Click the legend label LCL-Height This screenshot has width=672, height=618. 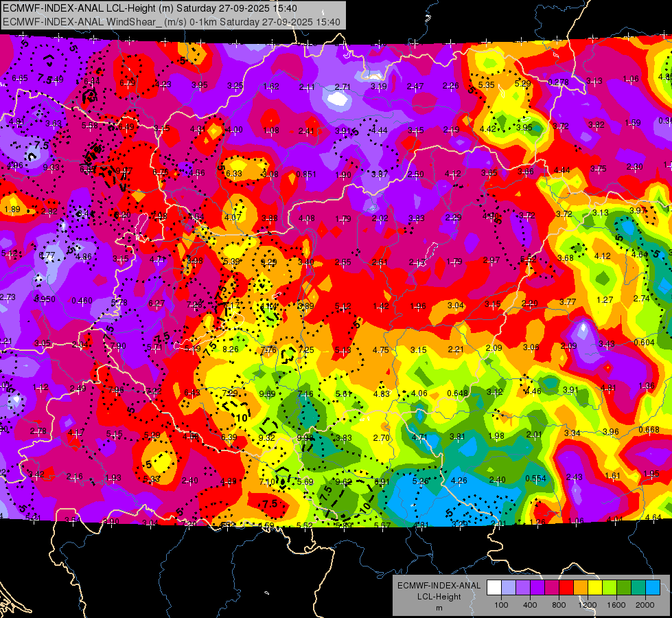439,597
